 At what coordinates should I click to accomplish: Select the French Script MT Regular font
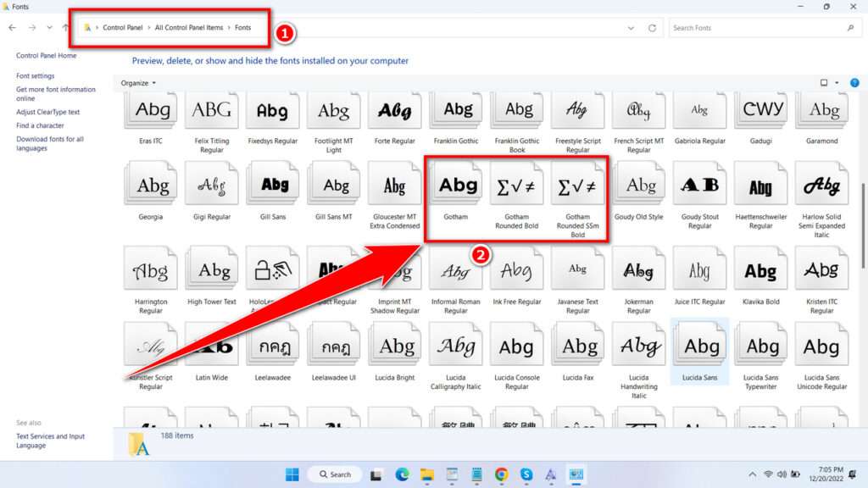coord(638,123)
